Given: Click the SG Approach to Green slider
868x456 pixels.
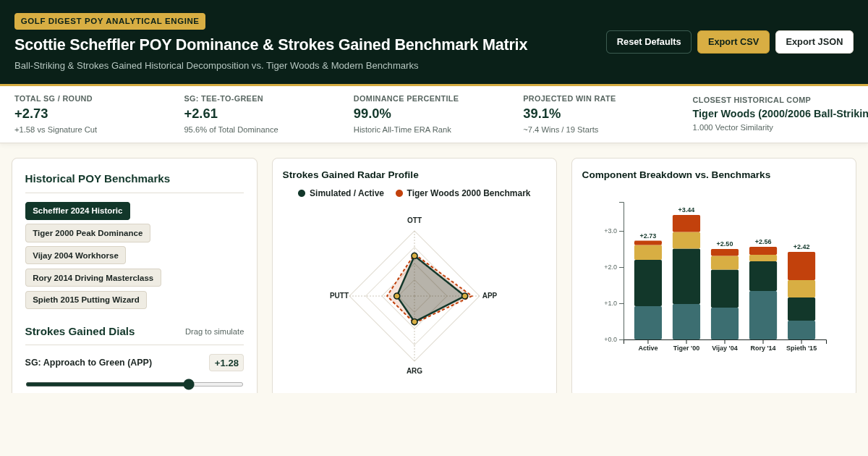Looking at the screenshot, I should coord(135,384).
